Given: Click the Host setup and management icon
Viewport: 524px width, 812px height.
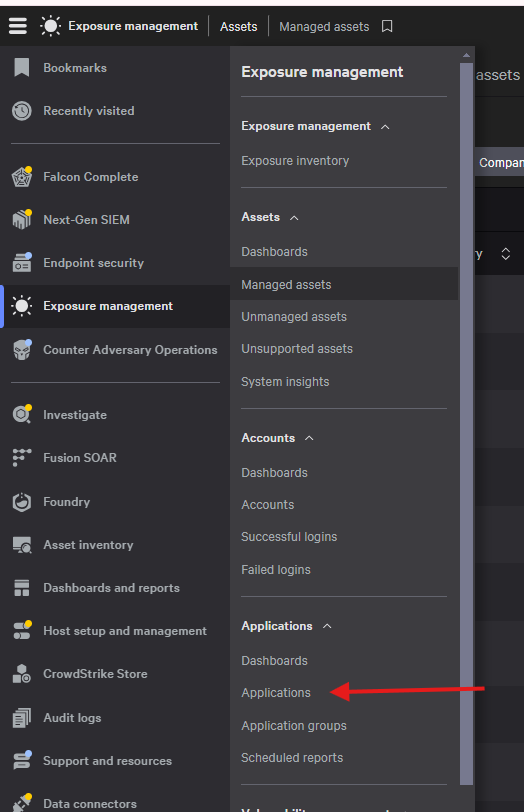Looking at the screenshot, I should tap(22, 630).
